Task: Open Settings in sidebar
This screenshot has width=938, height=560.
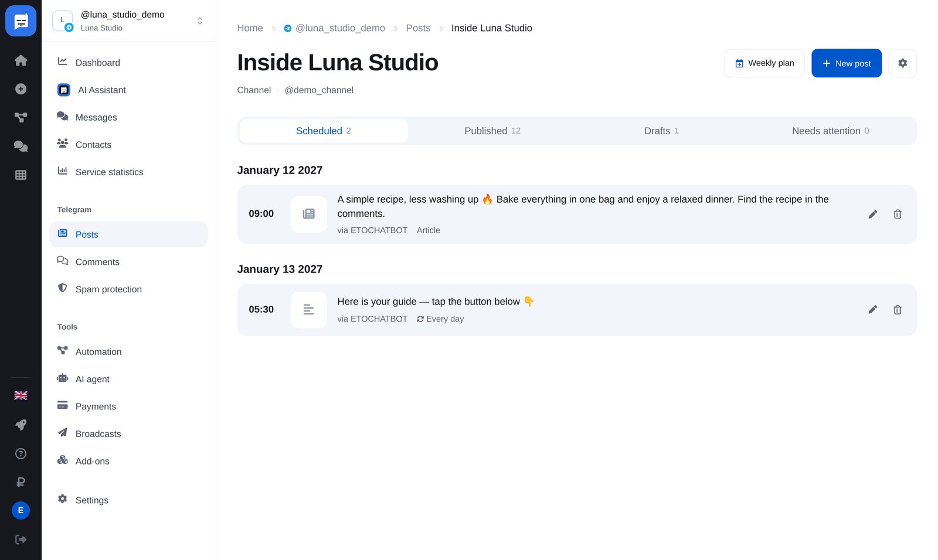Action: 129,500
